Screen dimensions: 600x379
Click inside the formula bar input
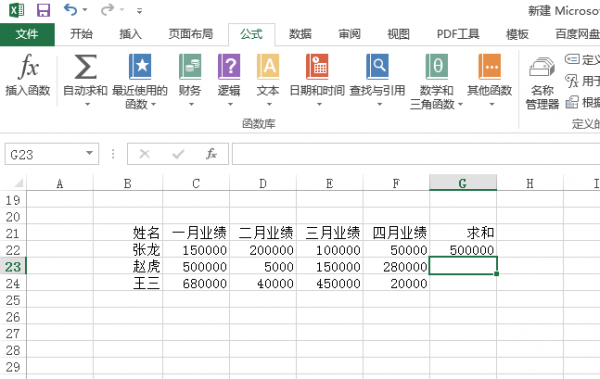pyautogui.click(x=416, y=154)
